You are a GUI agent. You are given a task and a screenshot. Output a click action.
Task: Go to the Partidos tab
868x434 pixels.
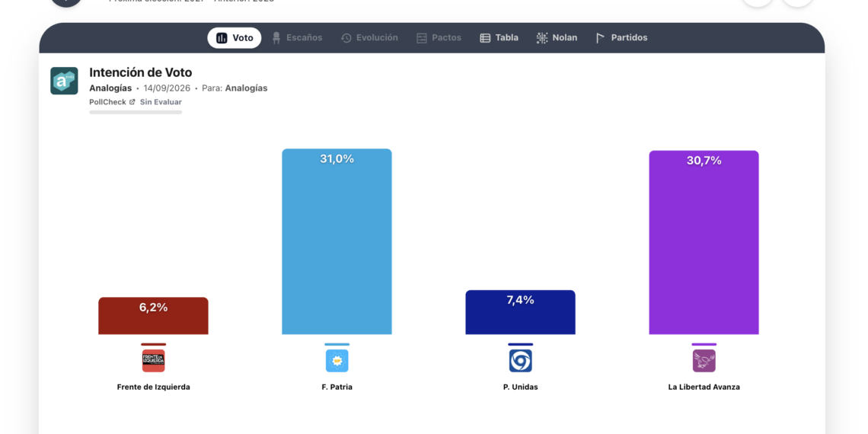coord(621,37)
